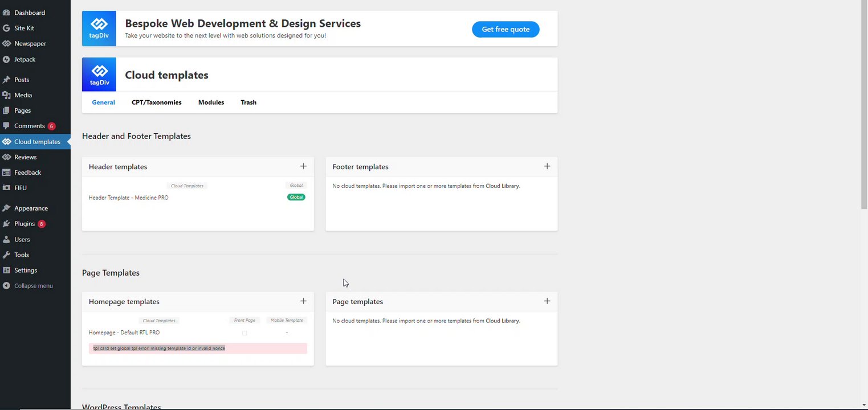Check Front Page box for Default RTL PRO
Viewport: 868px width, 410px height.
pos(244,333)
